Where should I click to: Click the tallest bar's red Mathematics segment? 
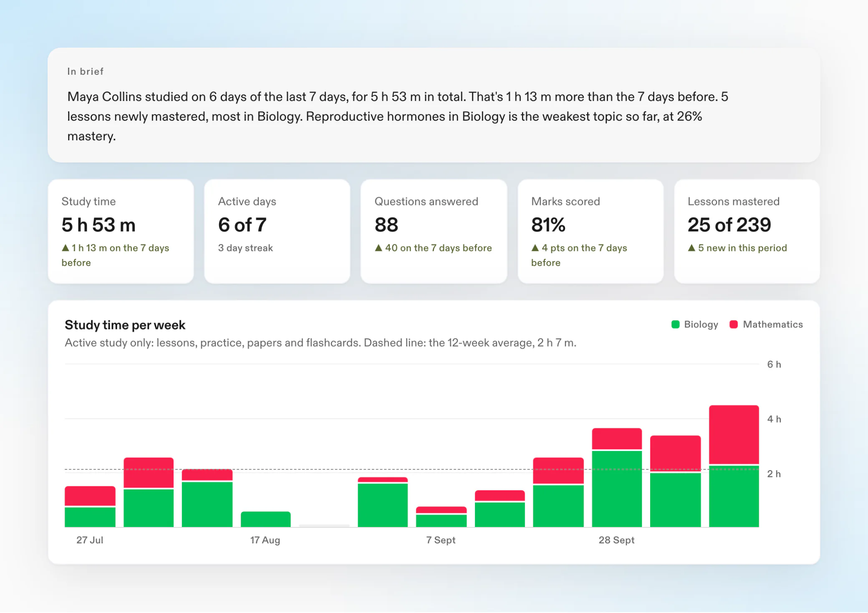[x=734, y=434]
